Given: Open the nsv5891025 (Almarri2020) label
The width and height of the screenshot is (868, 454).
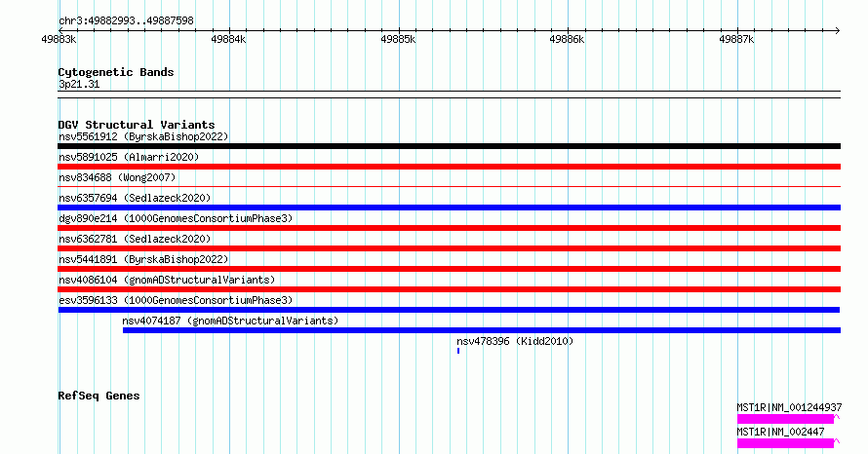Looking at the screenshot, I should point(129,157).
